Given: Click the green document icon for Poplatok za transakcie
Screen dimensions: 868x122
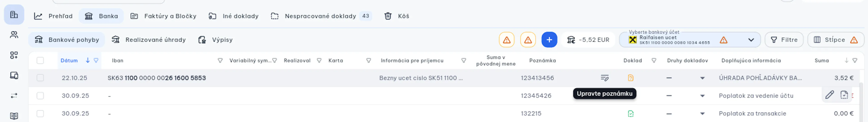Looking at the screenshot, I should tap(630, 114).
